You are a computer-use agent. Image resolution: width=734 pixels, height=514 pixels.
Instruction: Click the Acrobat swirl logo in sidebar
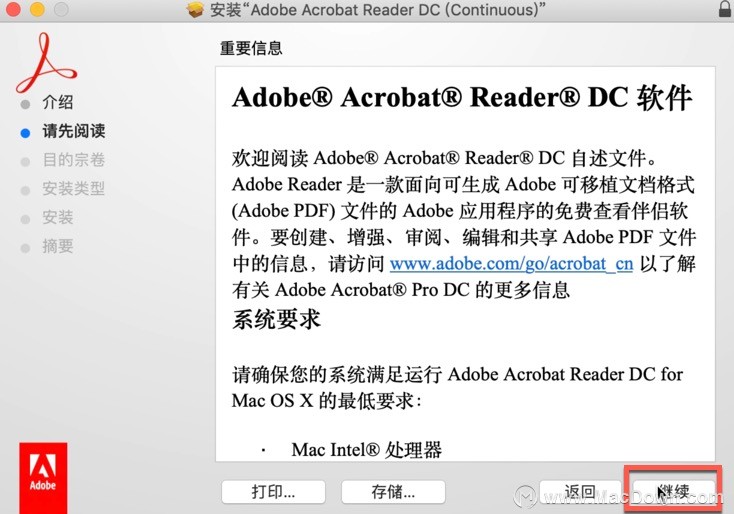click(x=45, y=62)
